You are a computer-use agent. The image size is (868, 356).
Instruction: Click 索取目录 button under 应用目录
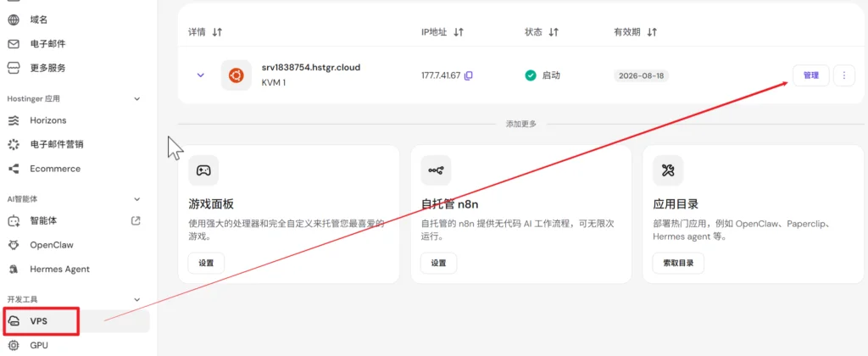(678, 263)
